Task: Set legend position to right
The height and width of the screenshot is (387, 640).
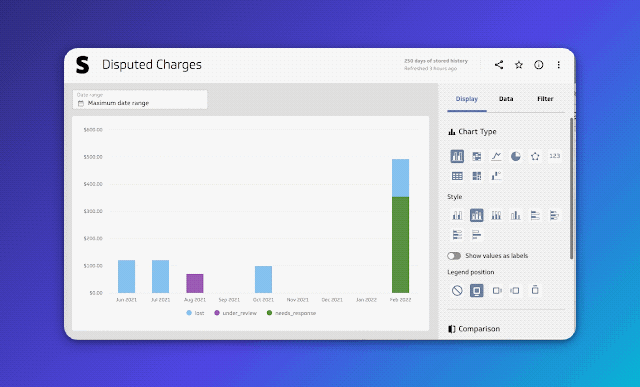Action: click(496, 290)
